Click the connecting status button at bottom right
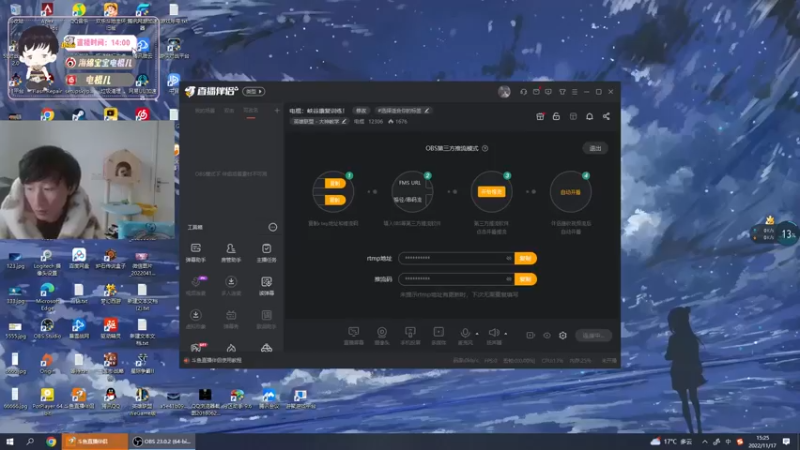This screenshot has width=800, height=450. 593,335
